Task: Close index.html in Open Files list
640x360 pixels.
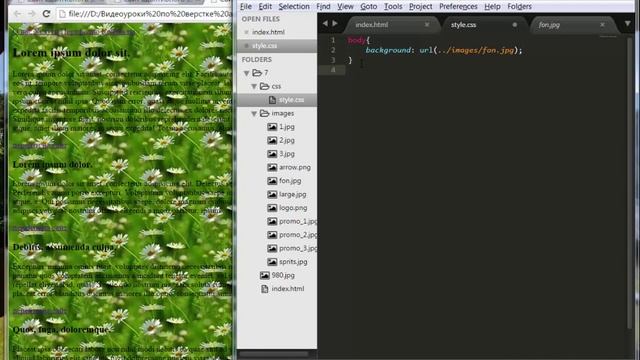Action: 246,32
